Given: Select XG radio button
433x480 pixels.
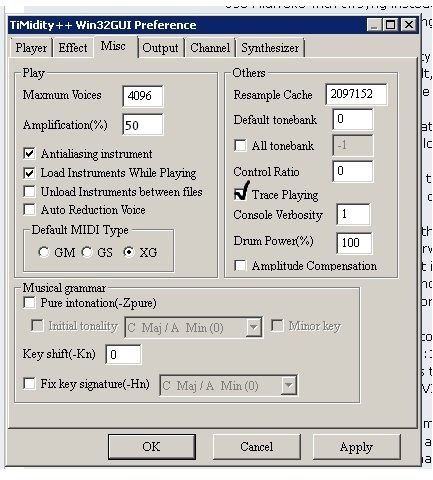Looking at the screenshot, I should 129,252.
